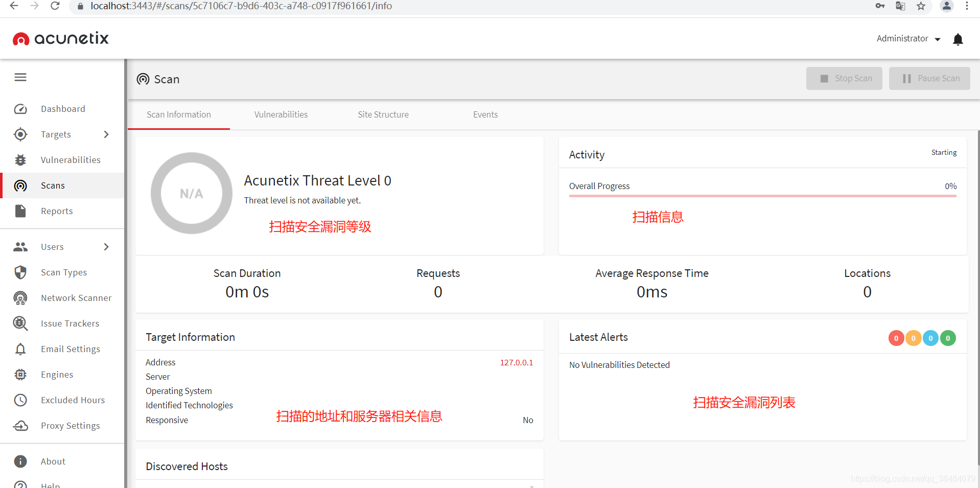Click the Users people icon
The image size is (980, 488).
tap(20, 247)
